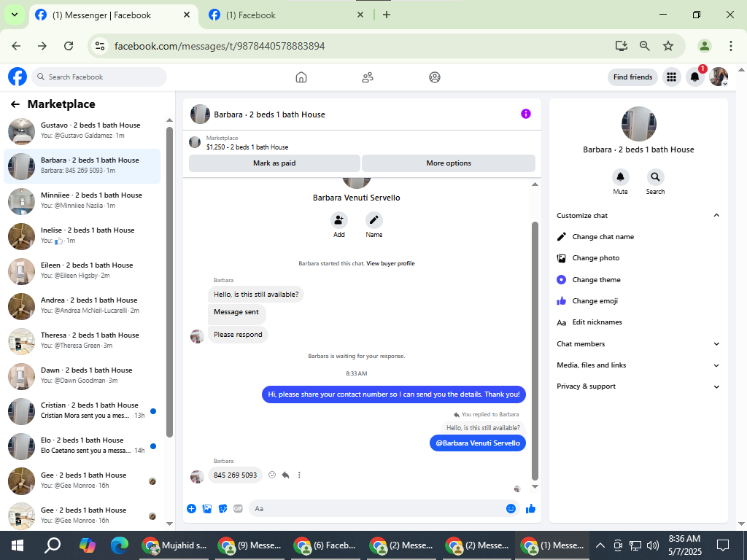Click the browser address bar URL
Screen dimensions: 747x560
tap(220, 46)
